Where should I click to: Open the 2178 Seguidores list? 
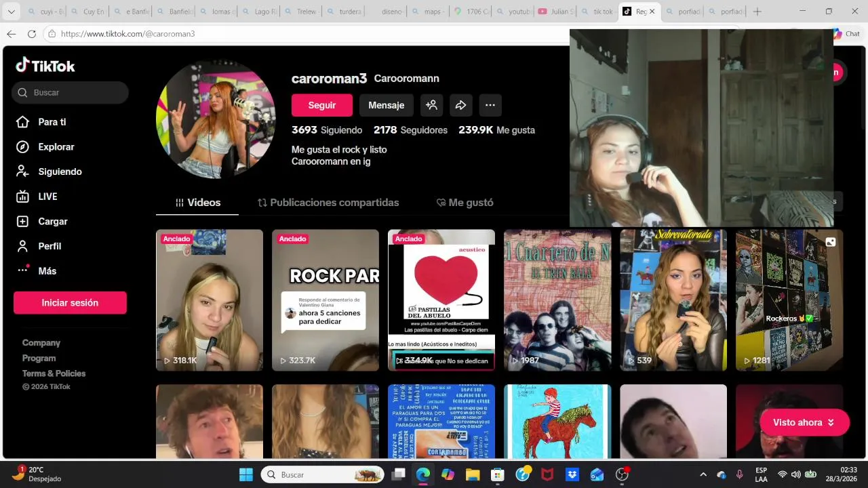coord(410,130)
